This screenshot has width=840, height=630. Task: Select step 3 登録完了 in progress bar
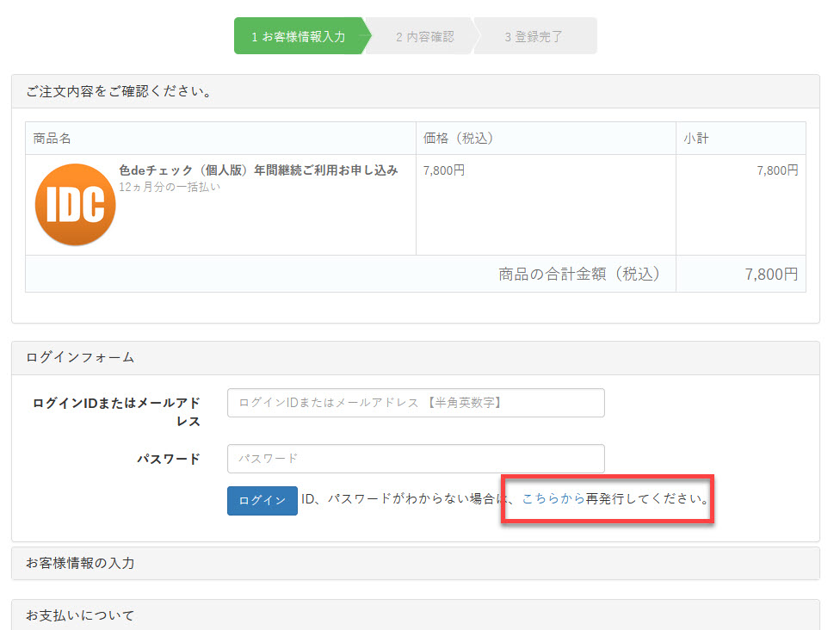(x=534, y=37)
